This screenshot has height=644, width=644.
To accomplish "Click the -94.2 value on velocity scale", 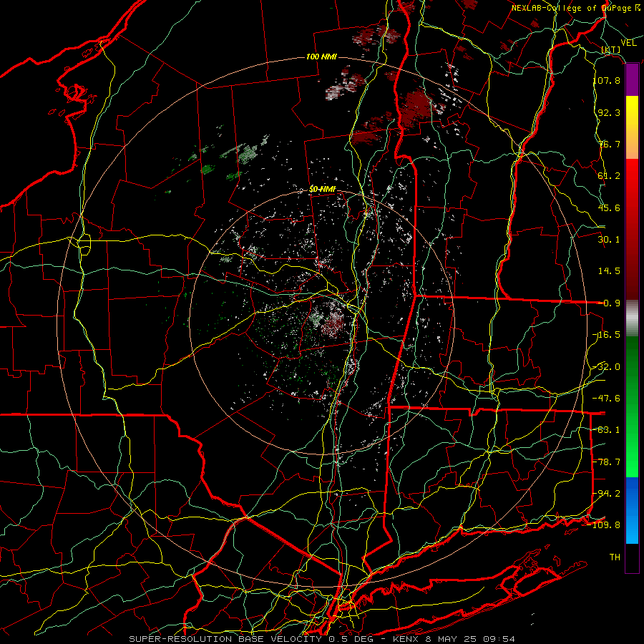I will [x=607, y=494].
